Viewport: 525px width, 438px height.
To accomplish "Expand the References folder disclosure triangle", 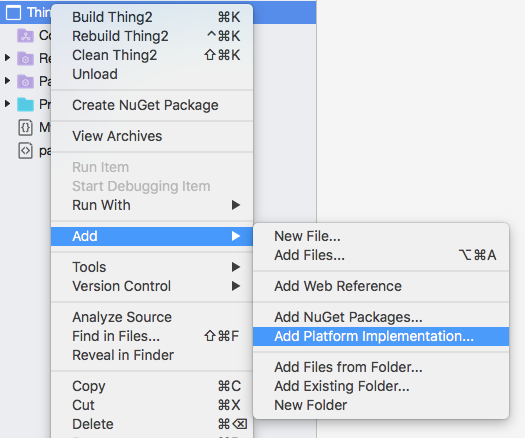I will (x=7, y=58).
